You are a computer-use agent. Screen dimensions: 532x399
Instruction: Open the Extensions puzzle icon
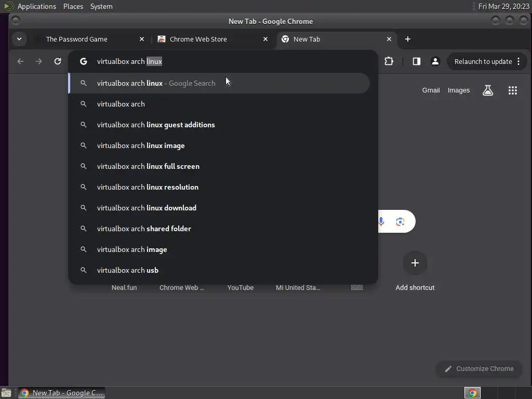[x=389, y=61]
